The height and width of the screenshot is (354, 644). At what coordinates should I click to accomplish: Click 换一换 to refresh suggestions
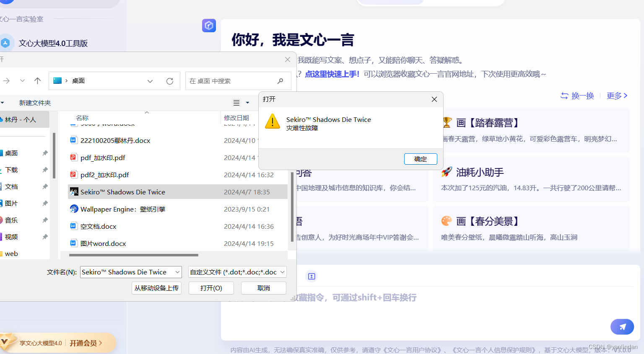[577, 96]
